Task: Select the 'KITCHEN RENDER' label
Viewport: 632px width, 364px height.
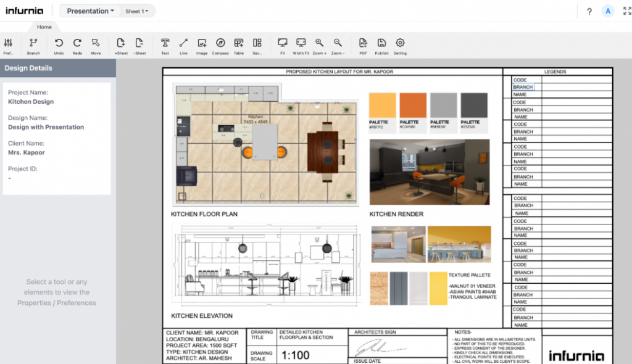Action: (396, 214)
